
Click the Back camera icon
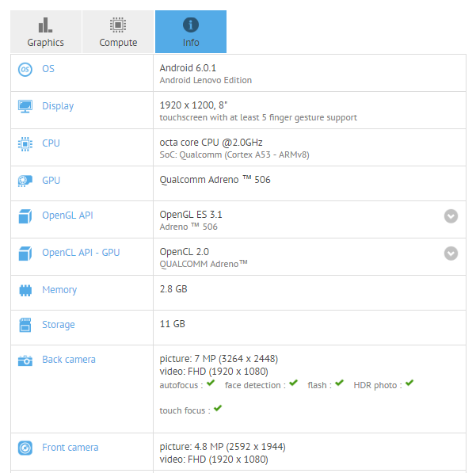(x=25, y=360)
